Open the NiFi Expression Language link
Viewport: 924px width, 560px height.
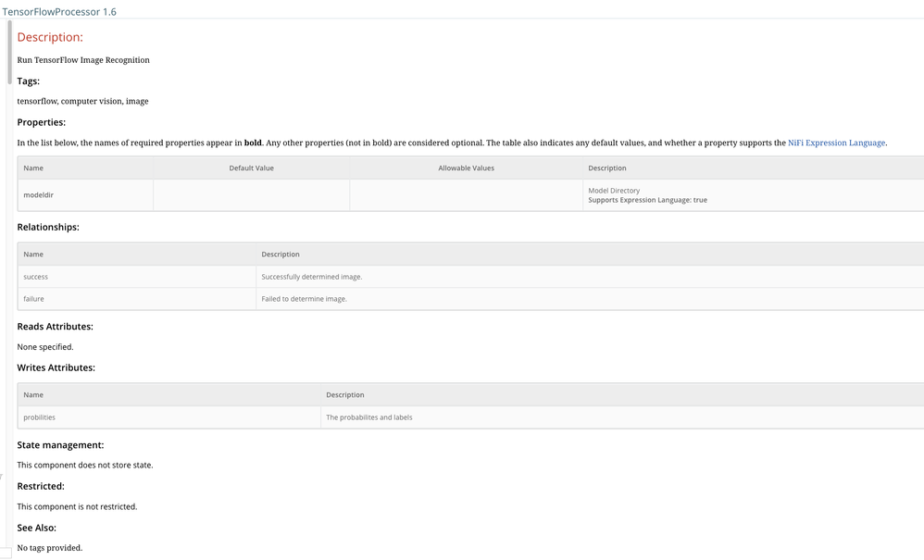tap(836, 143)
